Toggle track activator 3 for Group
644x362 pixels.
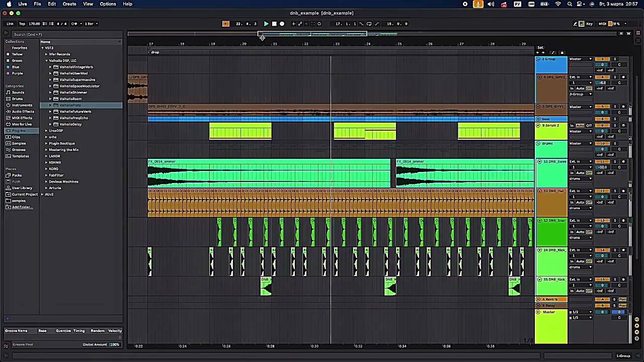point(602,59)
